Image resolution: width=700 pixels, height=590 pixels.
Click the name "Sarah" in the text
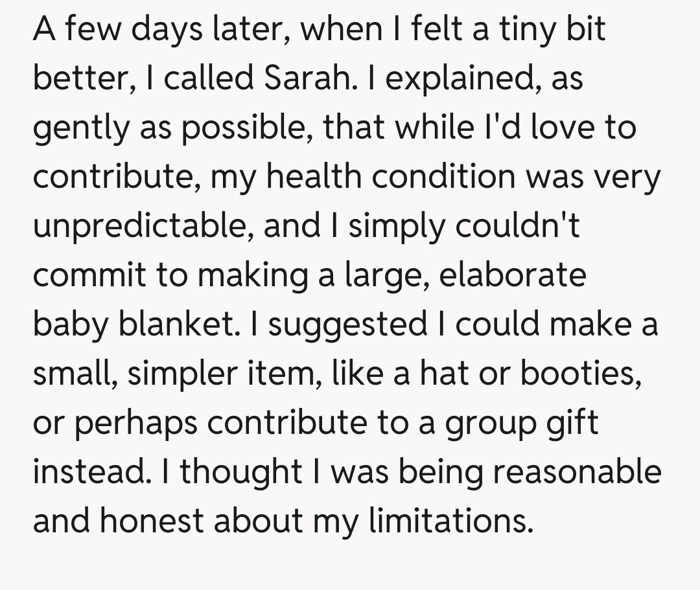309,78
